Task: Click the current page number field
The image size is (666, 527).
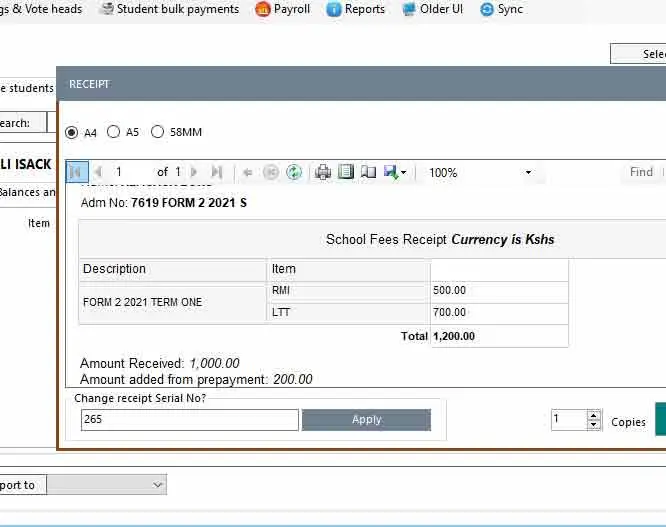Action: pyautogui.click(x=131, y=172)
